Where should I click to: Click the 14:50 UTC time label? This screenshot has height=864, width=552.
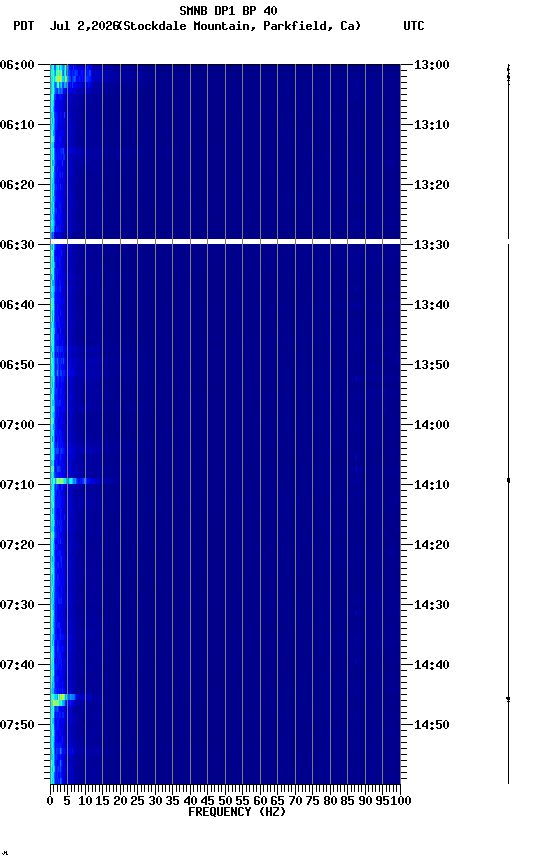432,725
